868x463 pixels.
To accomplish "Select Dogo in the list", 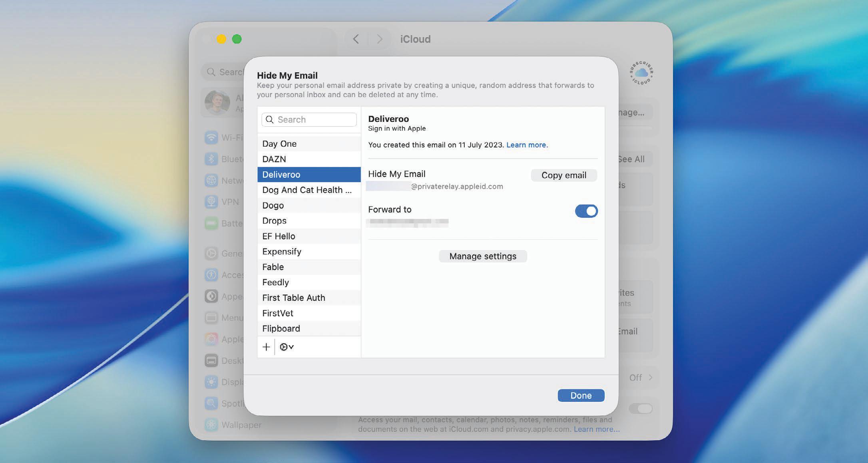I will pyautogui.click(x=309, y=205).
